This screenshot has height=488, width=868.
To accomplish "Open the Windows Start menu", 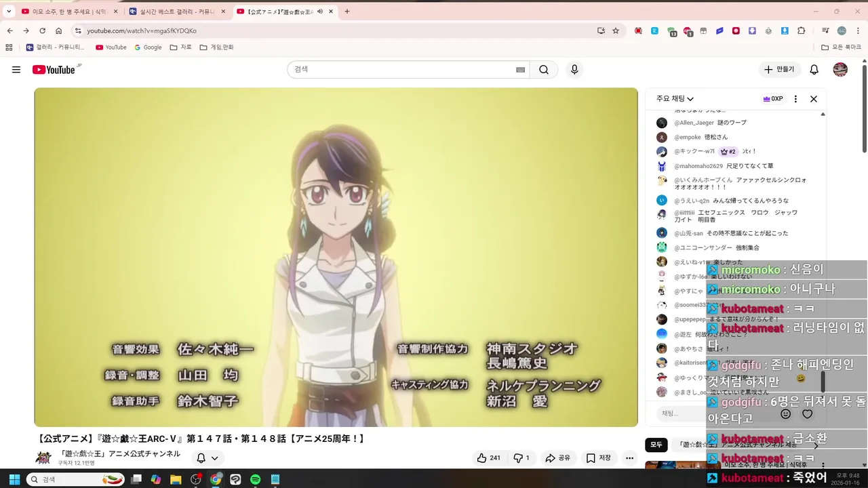I will coord(14,479).
